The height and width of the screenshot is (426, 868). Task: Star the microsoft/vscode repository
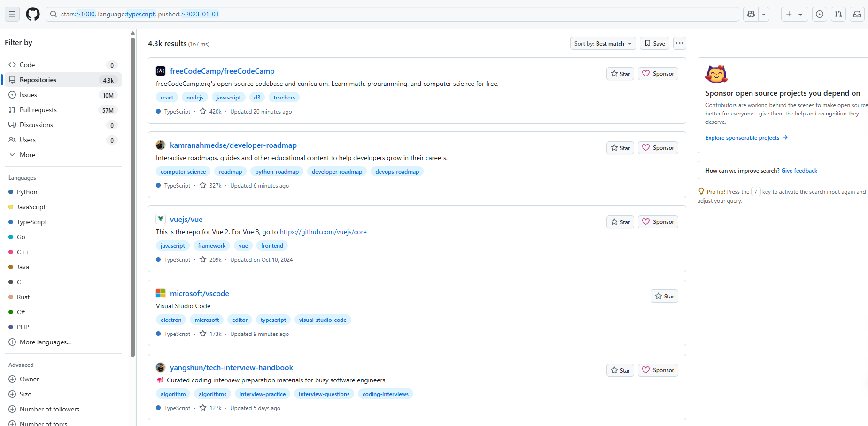click(x=664, y=296)
